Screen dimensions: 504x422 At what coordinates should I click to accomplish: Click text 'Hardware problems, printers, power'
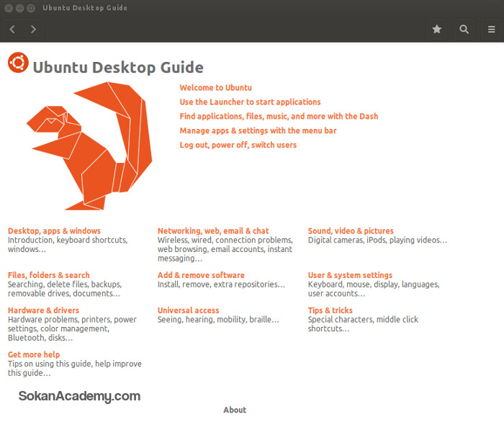point(72,320)
